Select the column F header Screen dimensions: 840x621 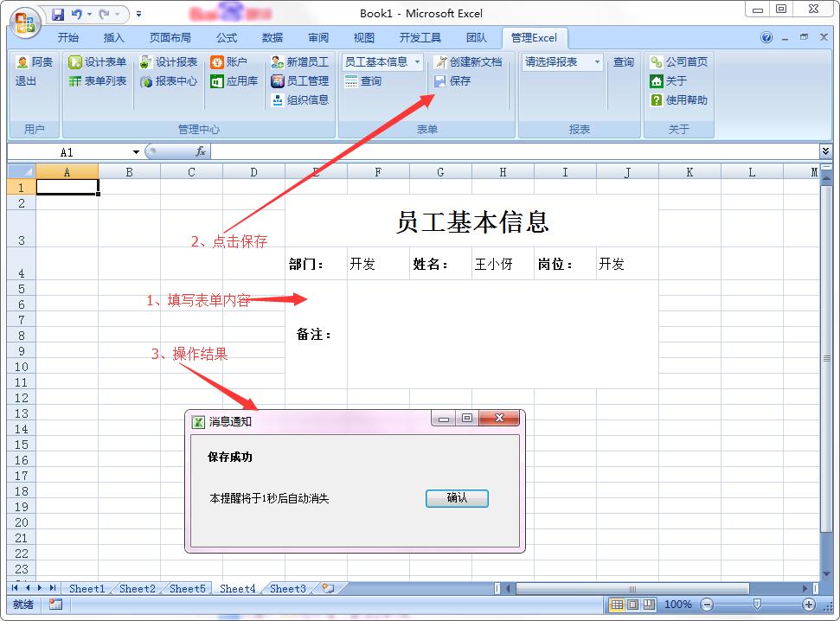(378, 172)
